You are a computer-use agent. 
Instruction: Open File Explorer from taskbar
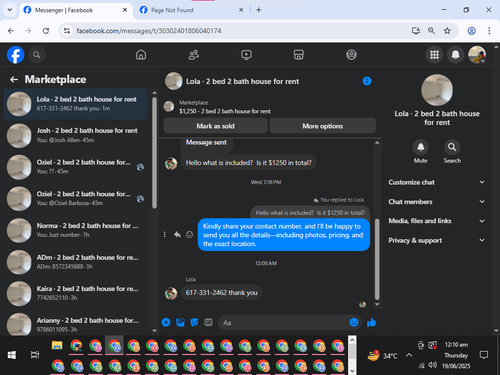(57, 345)
